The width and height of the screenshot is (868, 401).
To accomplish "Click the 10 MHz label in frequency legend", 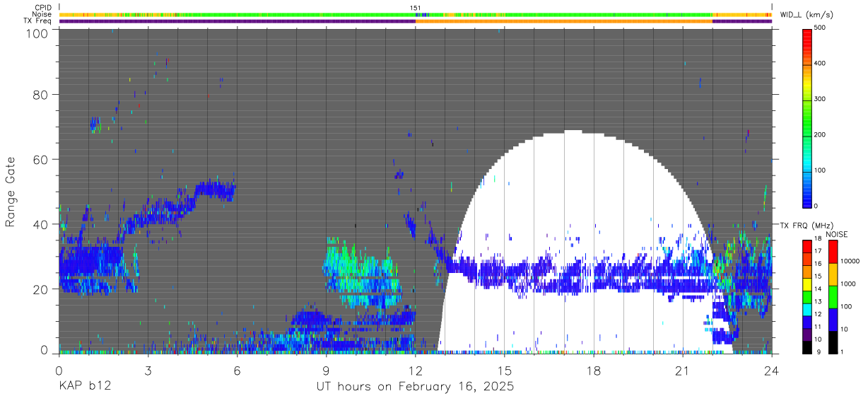I will 818,340.
